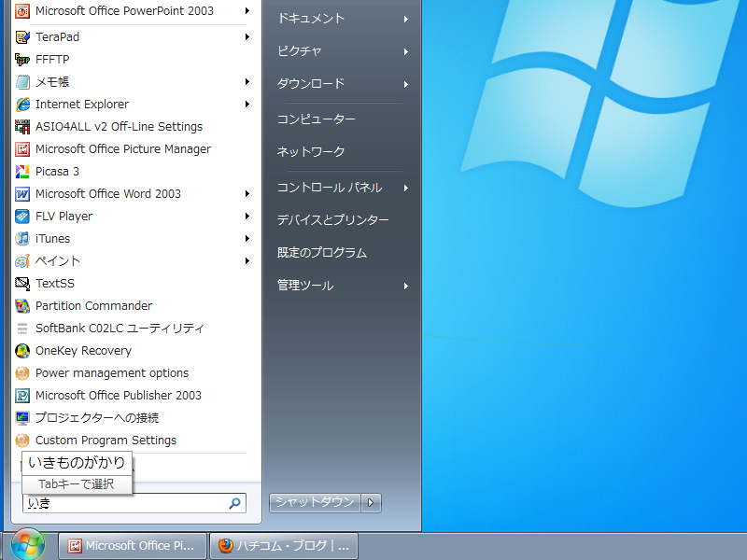Click the FFFTP program icon
This screenshot has width=747, height=560.
click(21, 59)
